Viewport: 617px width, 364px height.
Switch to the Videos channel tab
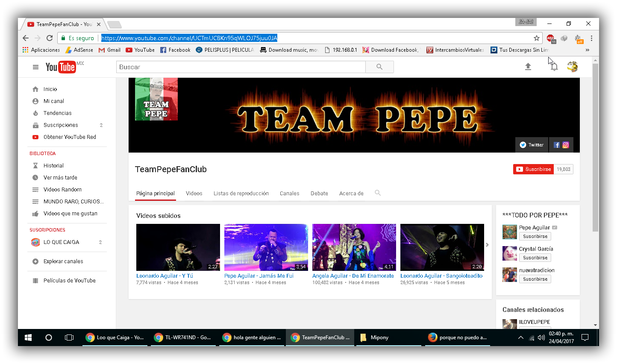pos(194,194)
